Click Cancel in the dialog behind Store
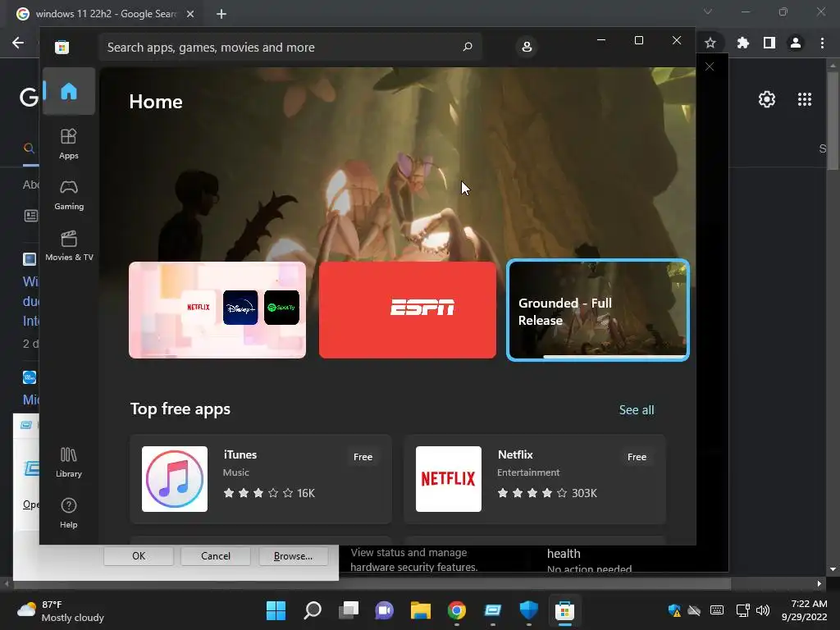Screen dimensions: 840x630 pos(216,556)
